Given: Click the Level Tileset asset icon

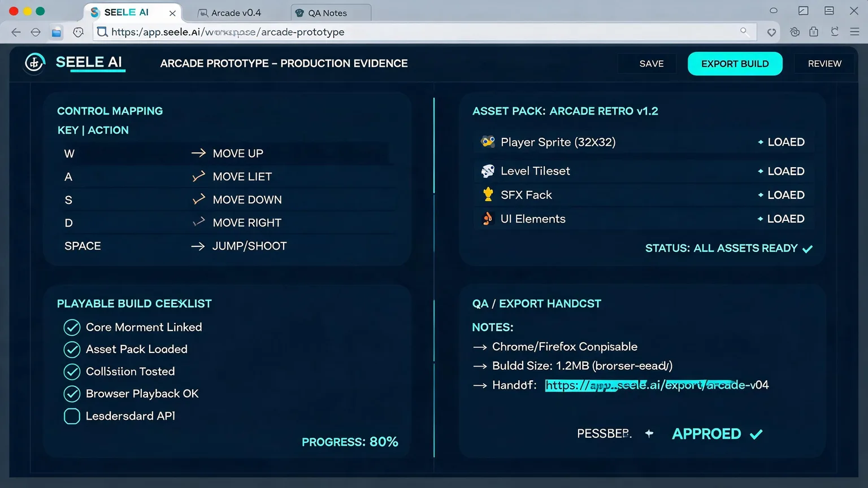Looking at the screenshot, I should [488, 171].
